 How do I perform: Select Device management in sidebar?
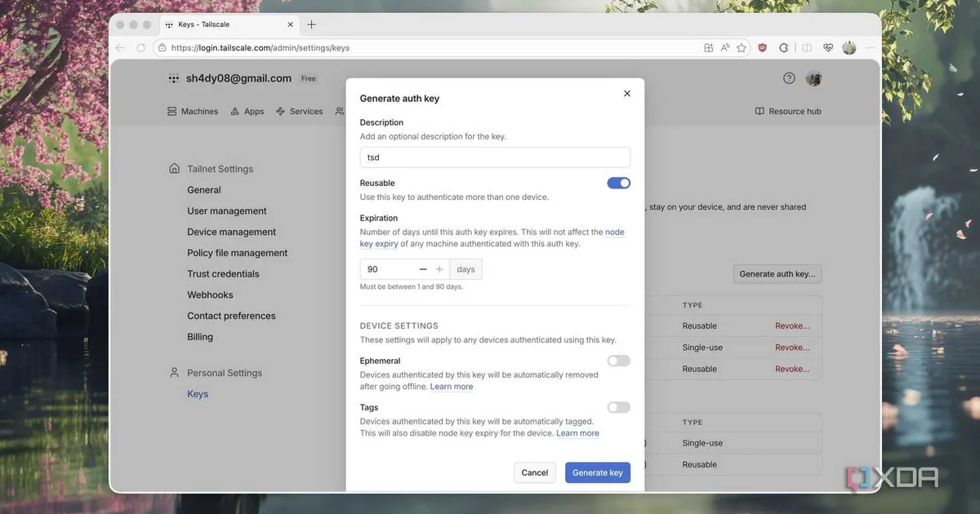coord(232,233)
